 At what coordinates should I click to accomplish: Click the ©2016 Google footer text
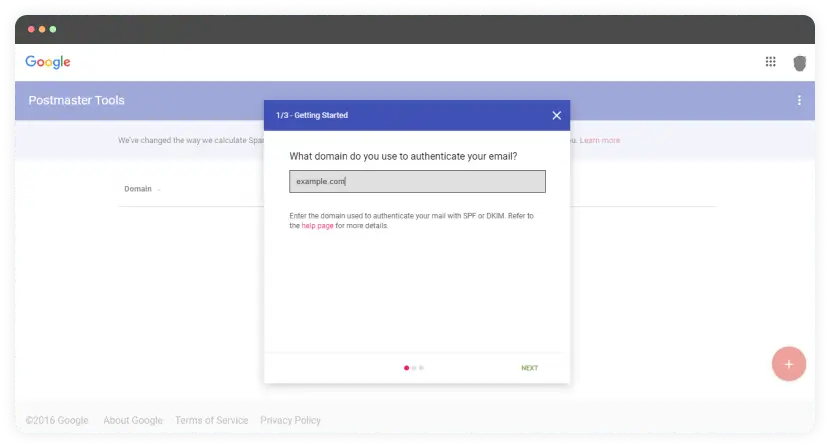click(57, 420)
